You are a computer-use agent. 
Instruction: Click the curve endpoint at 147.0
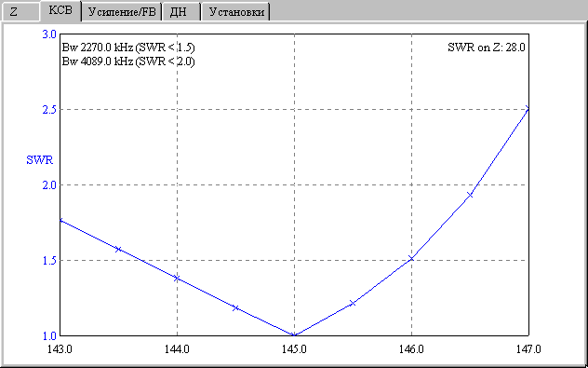click(528, 108)
